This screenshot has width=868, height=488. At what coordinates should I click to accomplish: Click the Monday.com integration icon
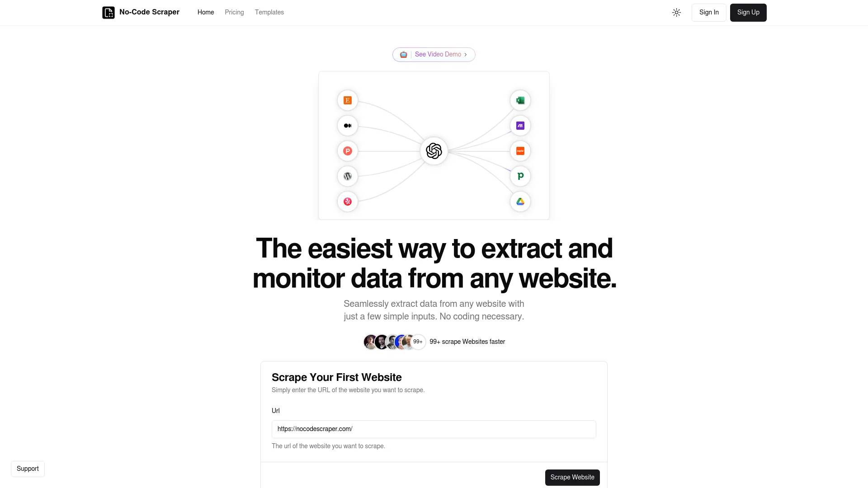(x=520, y=125)
